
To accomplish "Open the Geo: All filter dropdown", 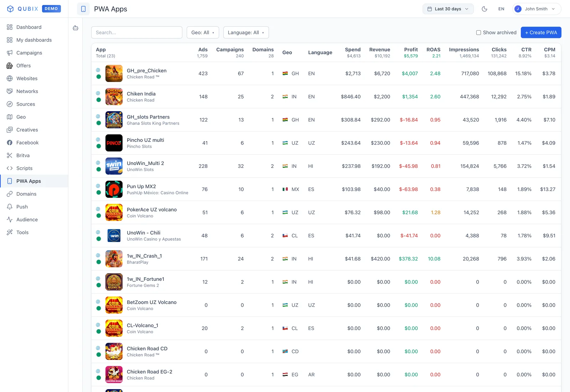I will pyautogui.click(x=203, y=32).
